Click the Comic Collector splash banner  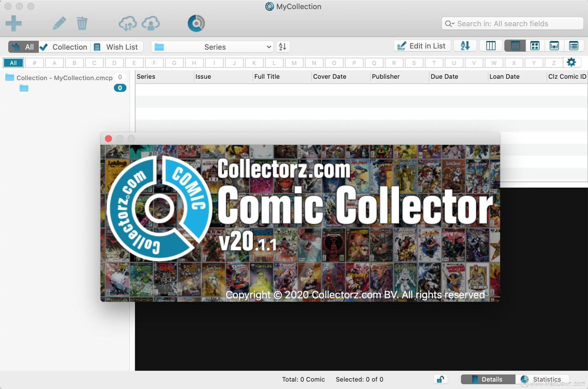tap(300, 223)
